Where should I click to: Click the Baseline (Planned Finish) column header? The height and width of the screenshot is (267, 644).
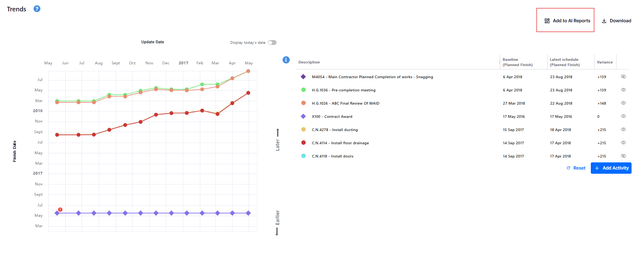(x=518, y=62)
